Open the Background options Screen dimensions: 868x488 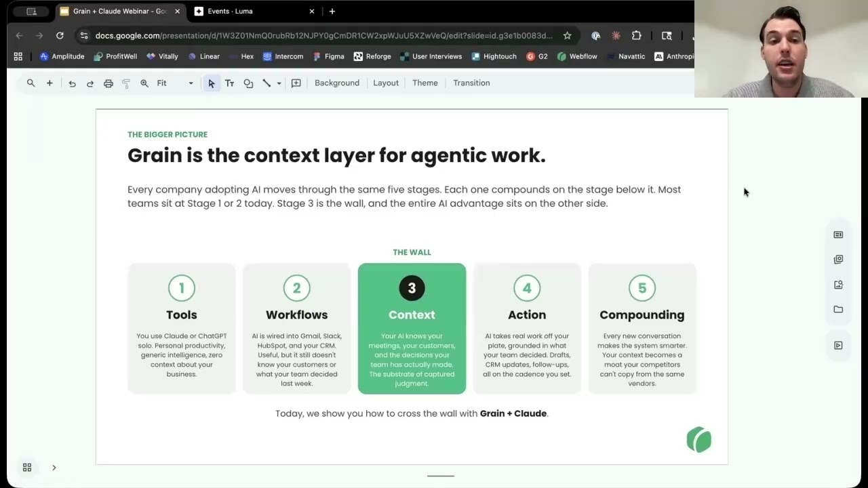pyautogui.click(x=337, y=83)
